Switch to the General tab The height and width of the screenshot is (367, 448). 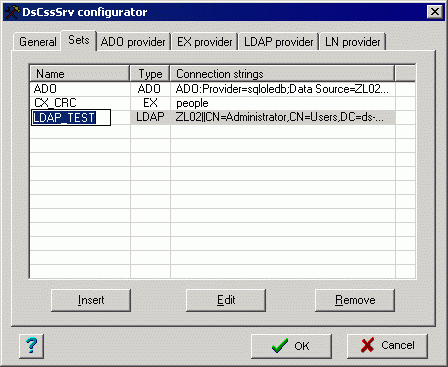pyautogui.click(x=37, y=42)
